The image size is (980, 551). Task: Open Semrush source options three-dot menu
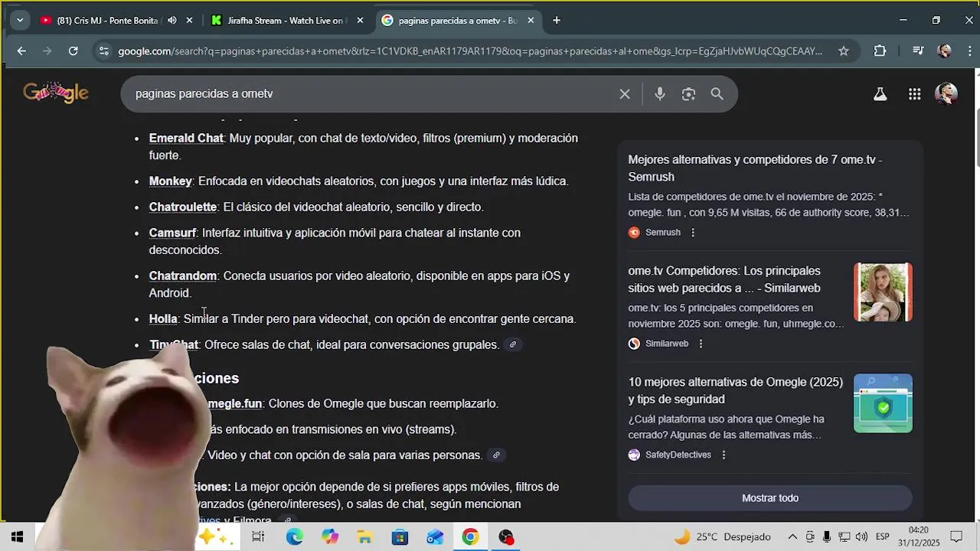click(x=693, y=233)
